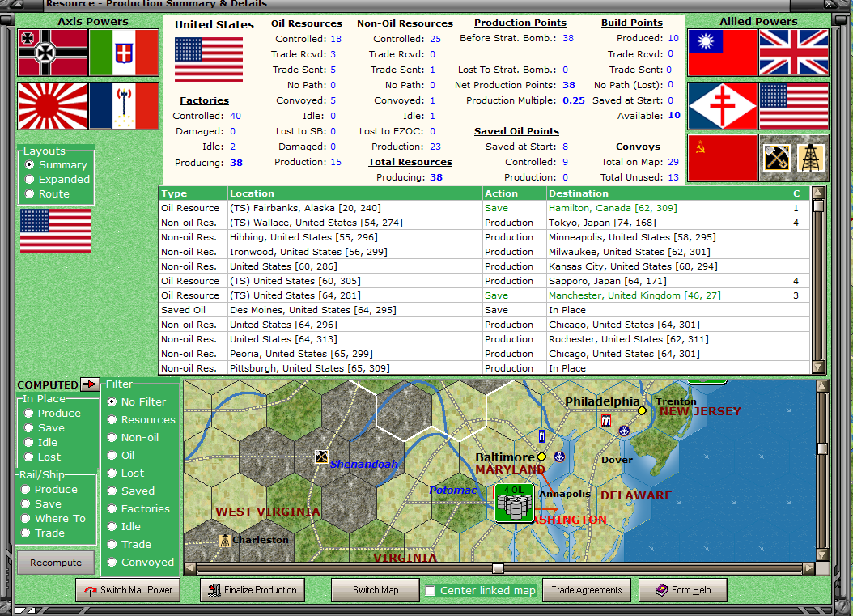Sort table by Location column header
Screen dimensions: 853x616
[x=354, y=193]
